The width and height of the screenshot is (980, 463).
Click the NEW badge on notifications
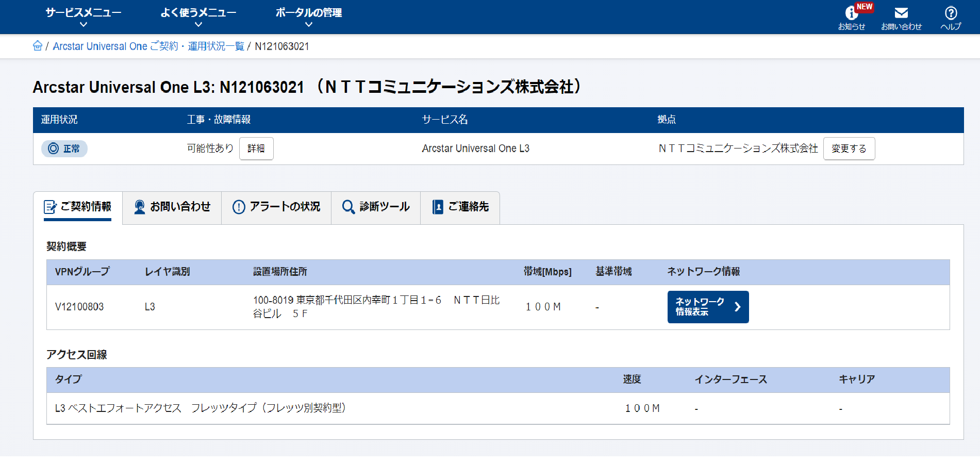coord(864,7)
